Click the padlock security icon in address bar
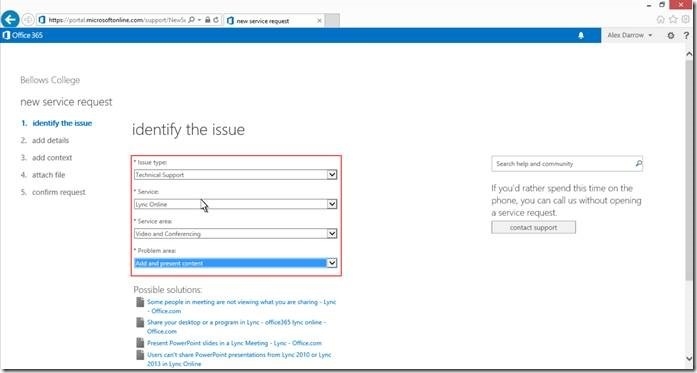This screenshot has height=373, width=697. point(208,20)
